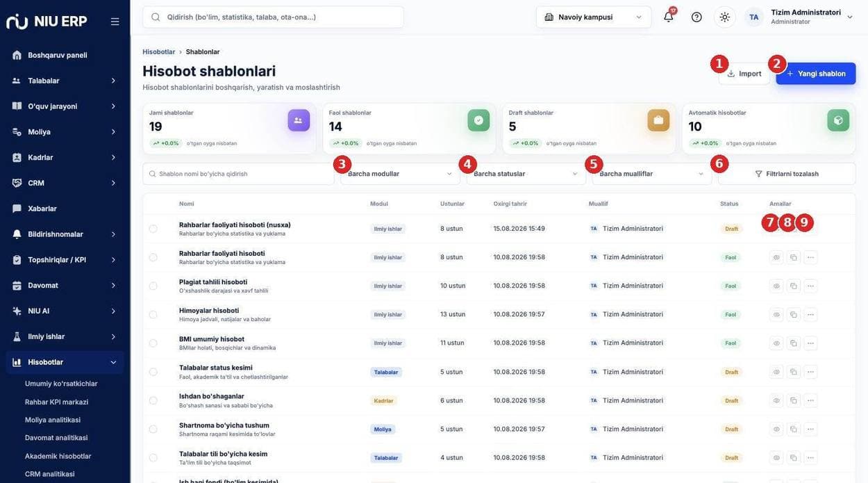Collapse the Hisobotlar sidebar section

click(65, 362)
